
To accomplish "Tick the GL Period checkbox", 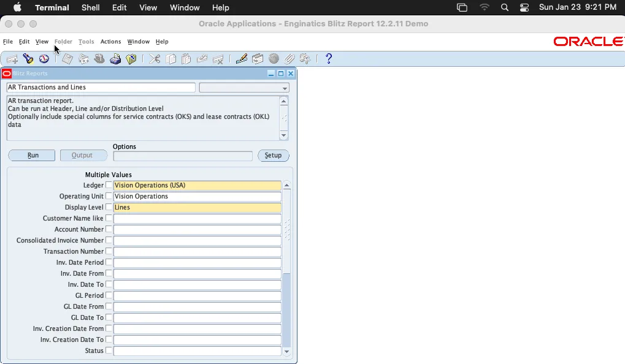I will click(x=109, y=295).
